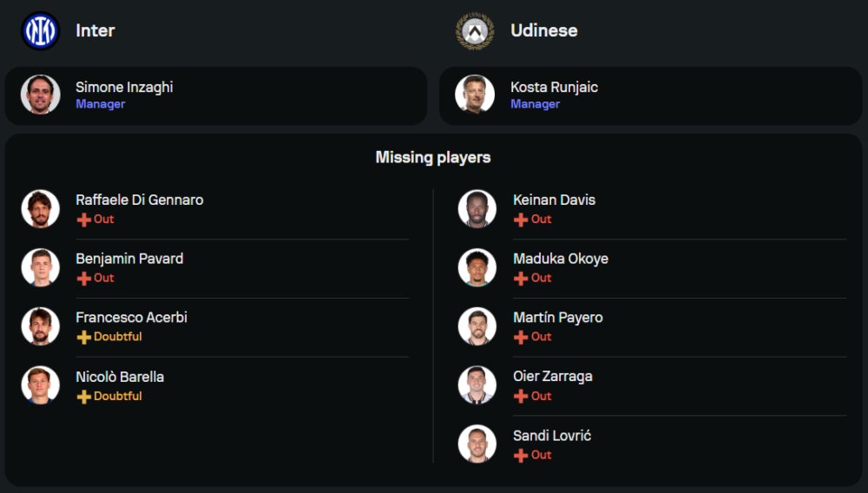Select Martín Payero in the missing players list
Image resolution: width=868 pixels, height=493 pixels.
coord(557,318)
